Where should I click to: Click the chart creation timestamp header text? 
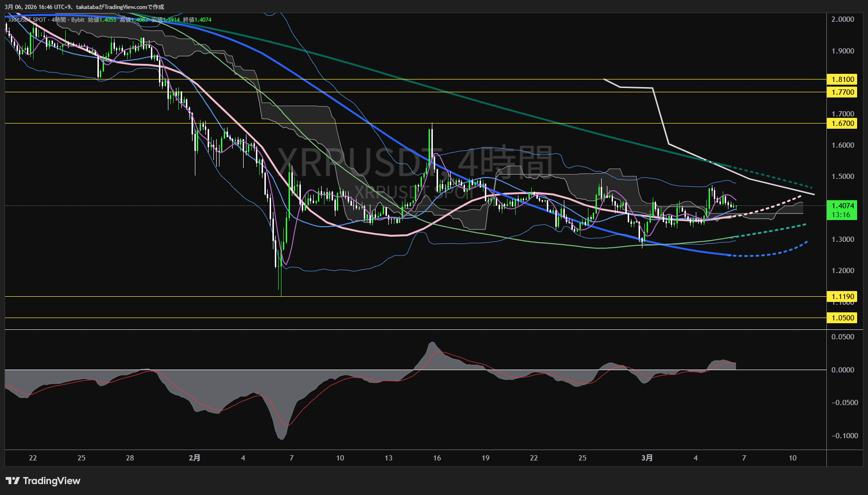click(84, 7)
